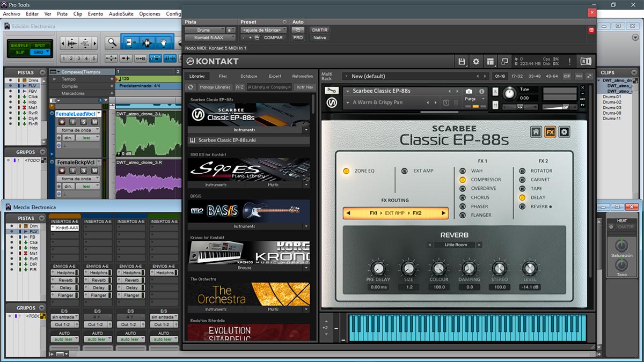Click the Manage Libraries button
Image resolution: width=644 pixels, height=362 pixels.
(x=215, y=87)
